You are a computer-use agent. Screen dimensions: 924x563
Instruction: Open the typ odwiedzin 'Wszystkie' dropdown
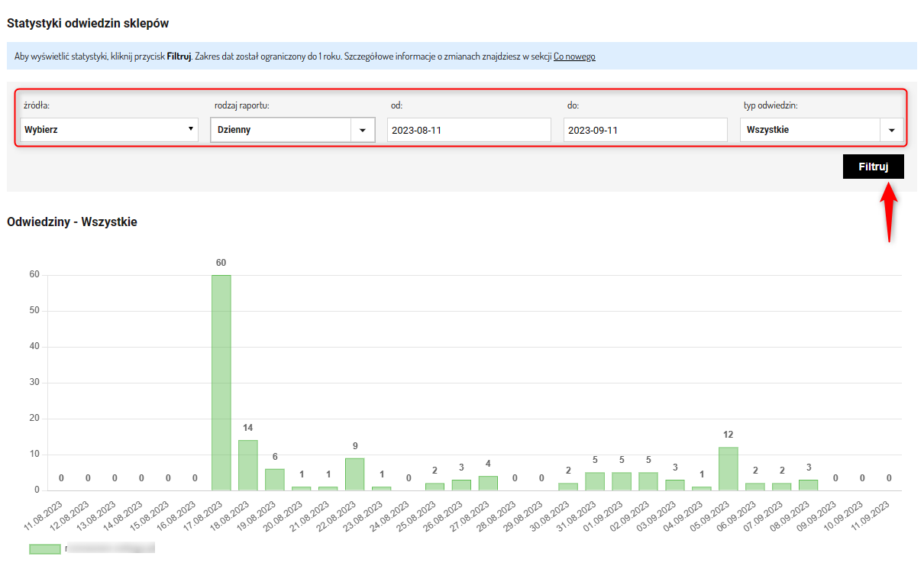click(822, 130)
